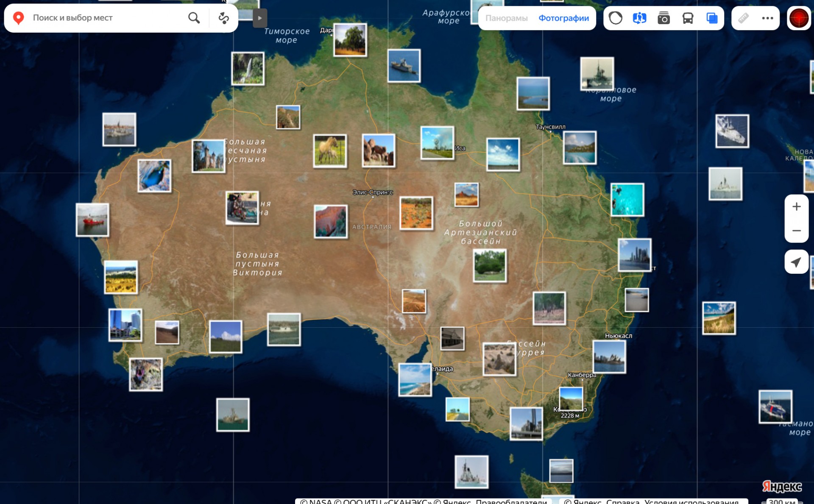The height and width of the screenshot is (504, 814).
Task: Open the red desert shrubs photo
Action: [416, 213]
